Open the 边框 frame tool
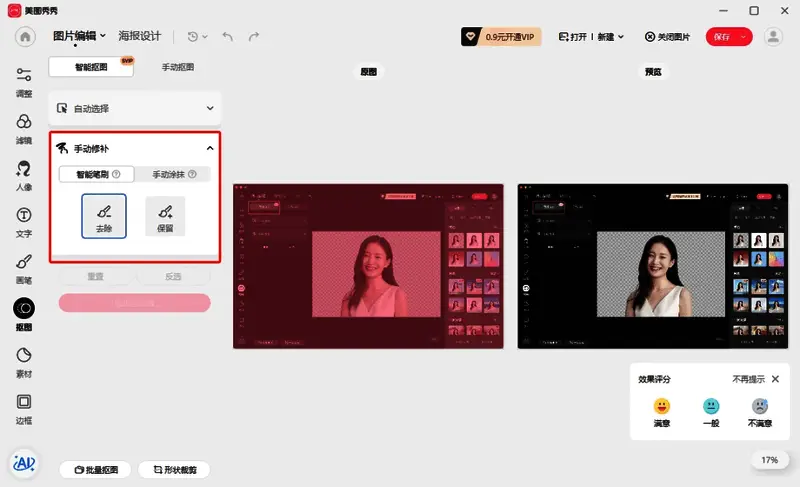Screen dimensions: 800x487 (24, 409)
